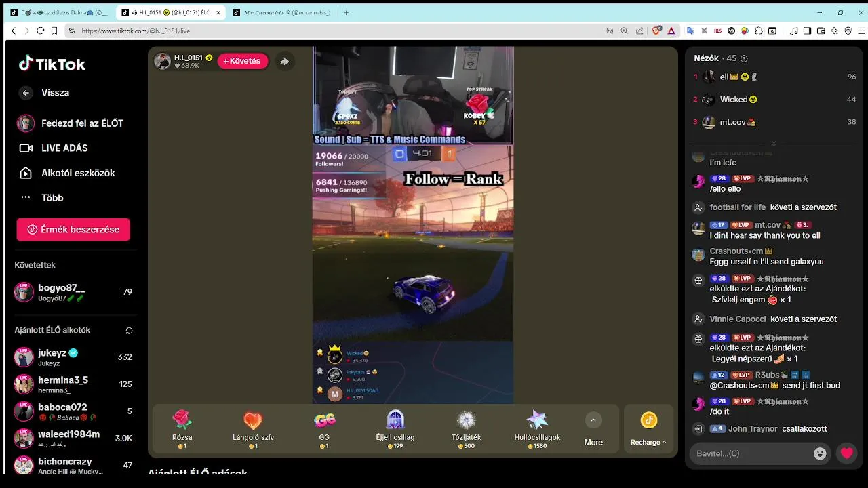Send the Hullócsillagok gift
Image resolution: width=868 pixels, height=488 pixels.
pyautogui.click(x=537, y=429)
